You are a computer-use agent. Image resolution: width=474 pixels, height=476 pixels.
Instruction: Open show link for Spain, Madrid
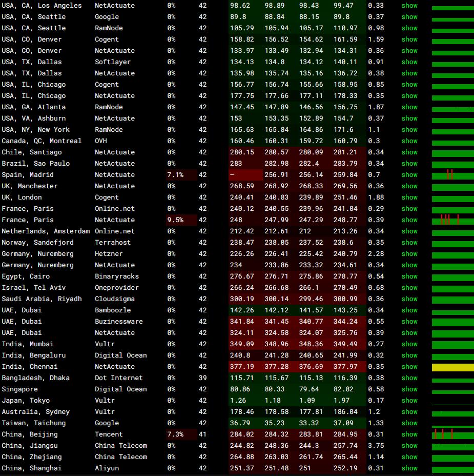tap(409, 175)
